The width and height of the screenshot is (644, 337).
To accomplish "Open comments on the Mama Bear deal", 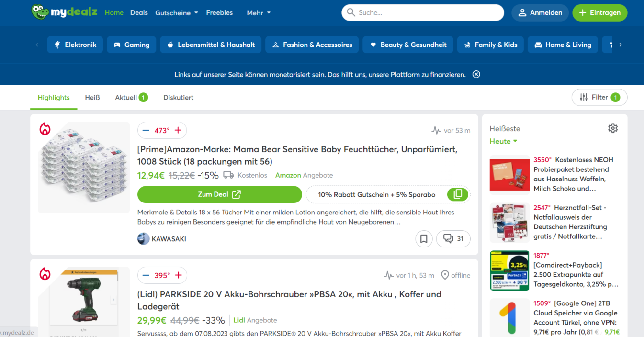I will click(x=453, y=238).
